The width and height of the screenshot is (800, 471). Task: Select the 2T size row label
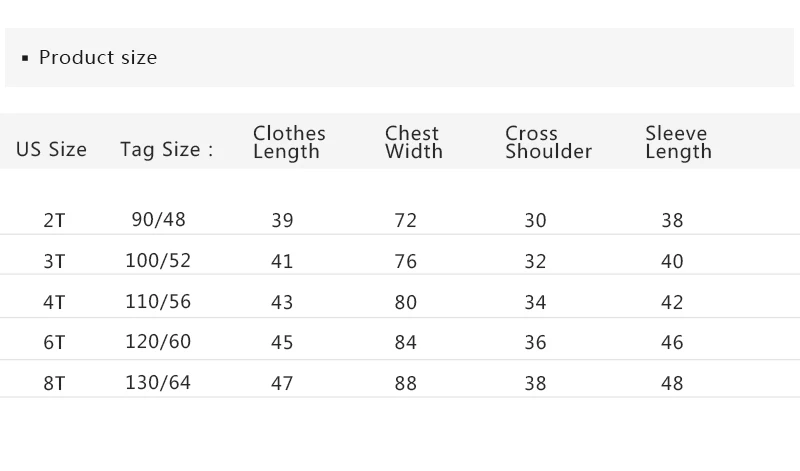pyautogui.click(x=54, y=220)
